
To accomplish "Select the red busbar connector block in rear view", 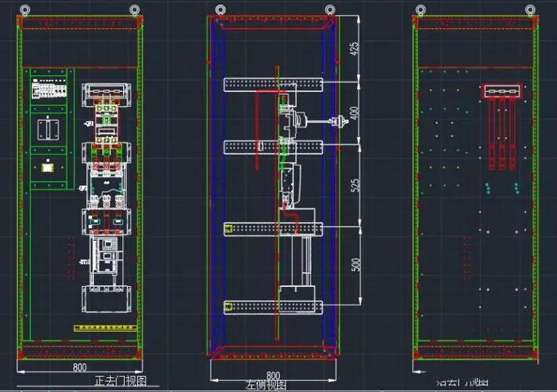I will pos(502,92).
